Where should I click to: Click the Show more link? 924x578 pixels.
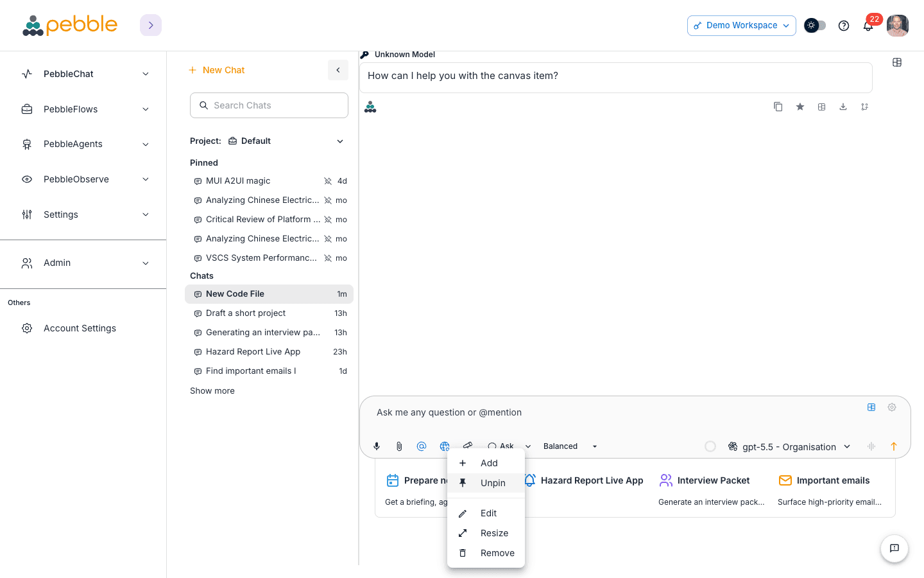pyautogui.click(x=212, y=390)
